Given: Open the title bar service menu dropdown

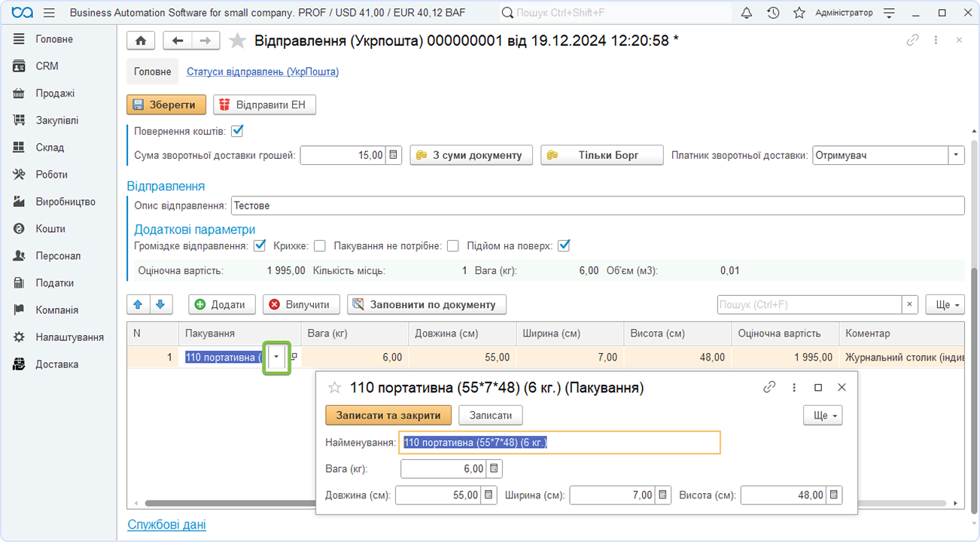Looking at the screenshot, I should [890, 13].
